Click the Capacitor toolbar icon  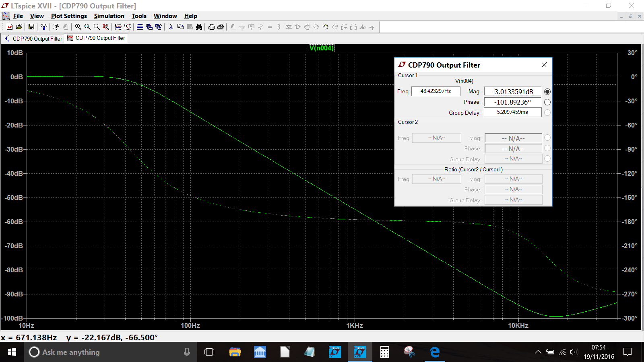[x=270, y=27]
